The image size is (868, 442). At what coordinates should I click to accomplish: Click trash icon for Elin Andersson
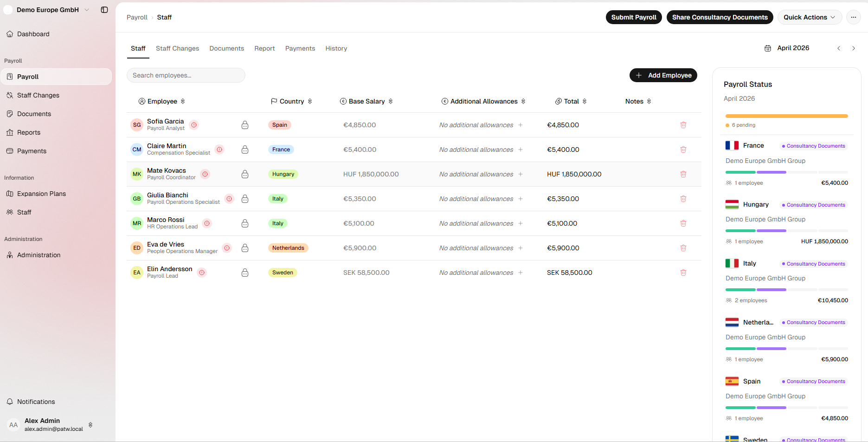[x=683, y=273]
